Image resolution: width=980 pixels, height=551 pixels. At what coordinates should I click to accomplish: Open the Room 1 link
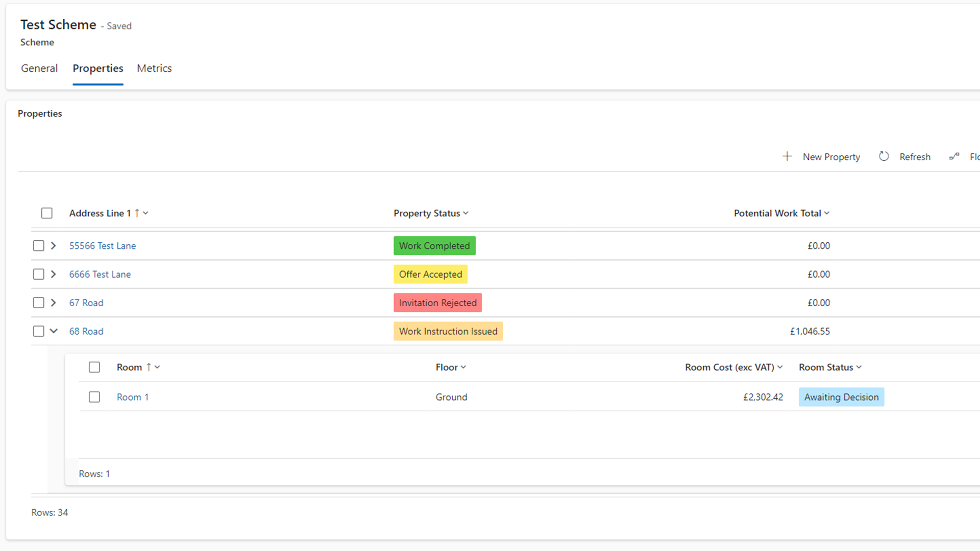[133, 397]
